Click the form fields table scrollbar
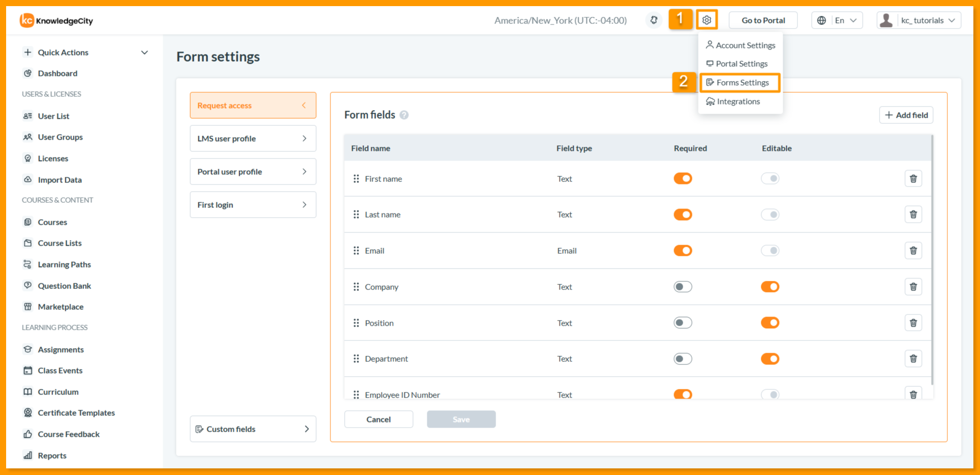Viewport: 980px width, 475px height. click(x=932, y=260)
